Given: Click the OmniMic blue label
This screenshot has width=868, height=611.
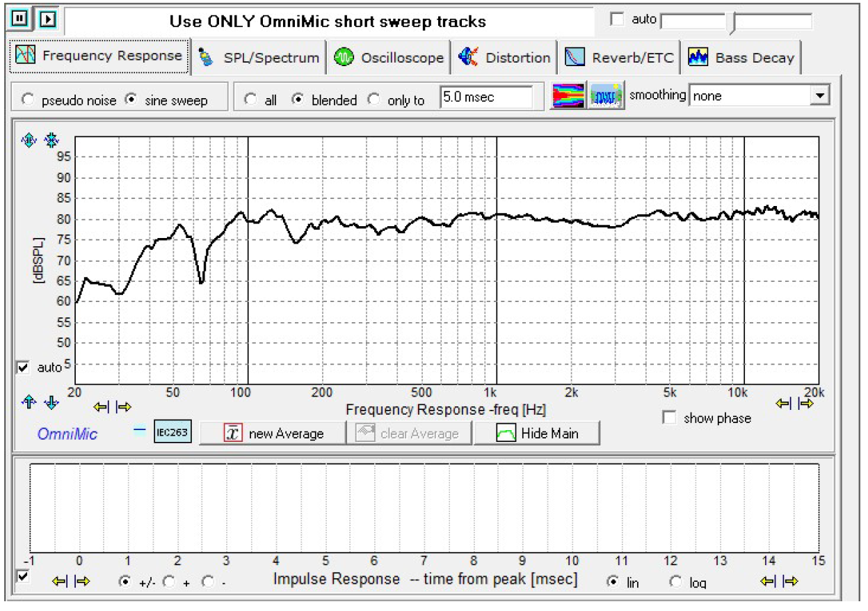Looking at the screenshot, I should pyautogui.click(x=67, y=434).
